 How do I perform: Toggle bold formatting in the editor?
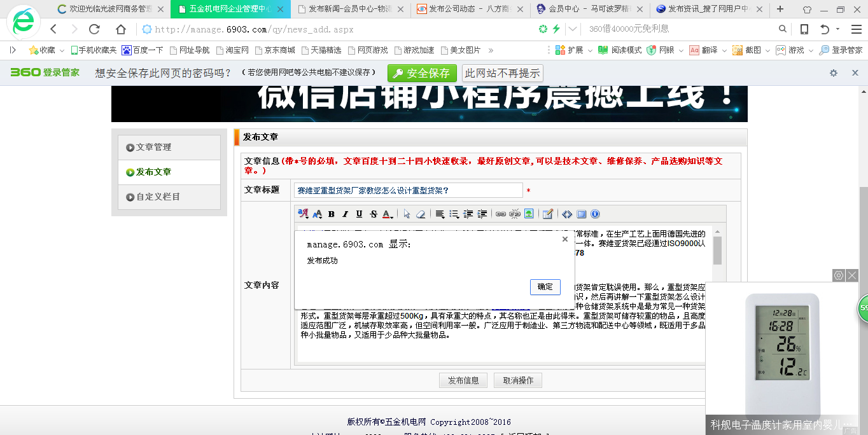pos(331,214)
